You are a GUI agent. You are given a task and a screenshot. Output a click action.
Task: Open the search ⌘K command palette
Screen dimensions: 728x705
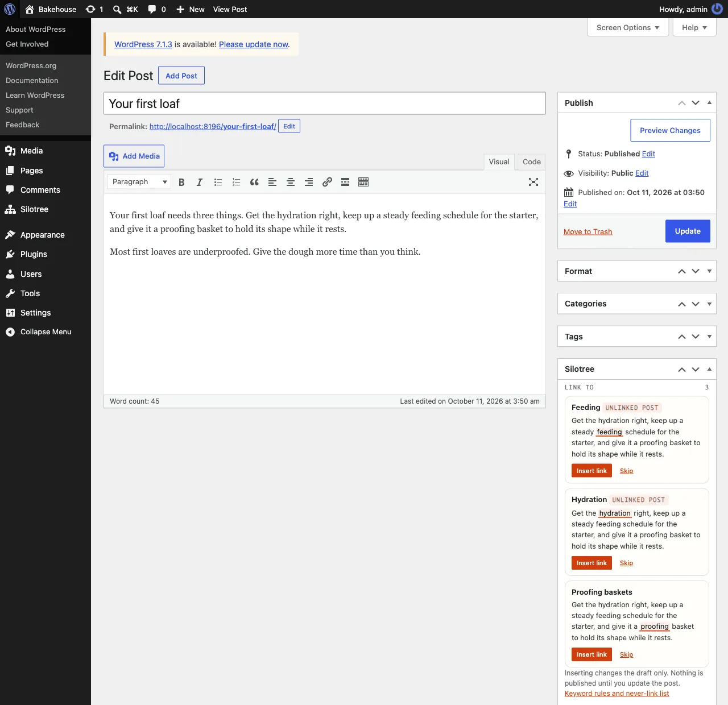coord(125,9)
